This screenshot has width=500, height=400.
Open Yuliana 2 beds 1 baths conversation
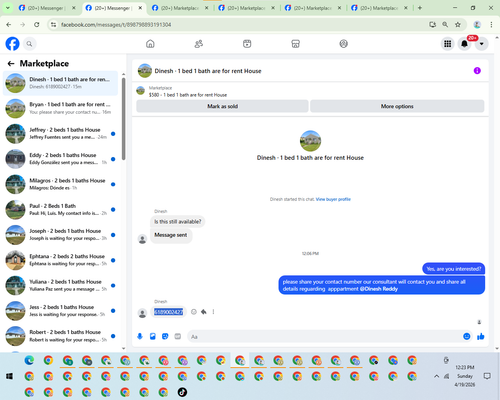[x=60, y=285]
